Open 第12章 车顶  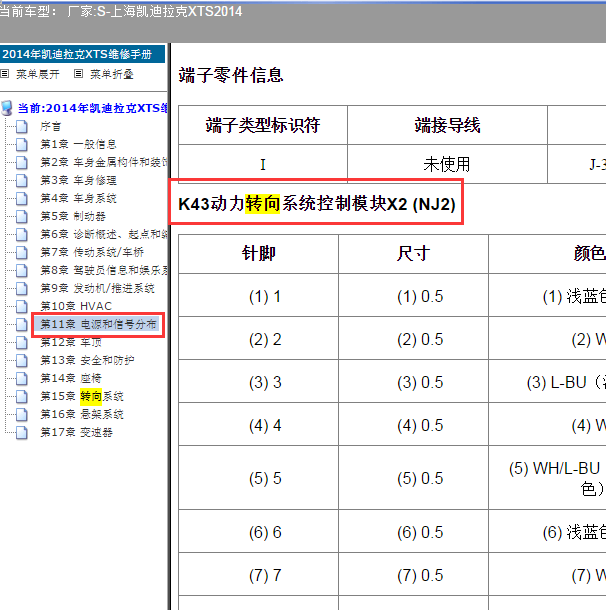click(71, 342)
